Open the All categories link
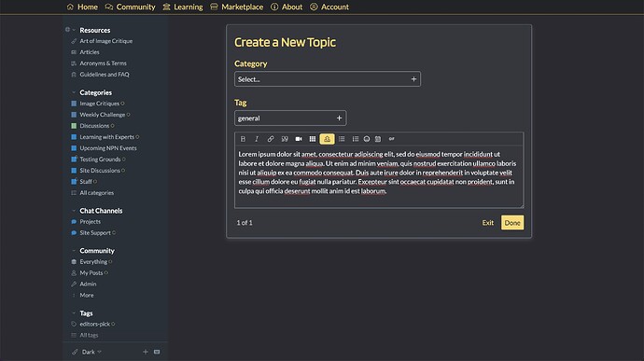Screen dimensions: 644x361 point(96,192)
